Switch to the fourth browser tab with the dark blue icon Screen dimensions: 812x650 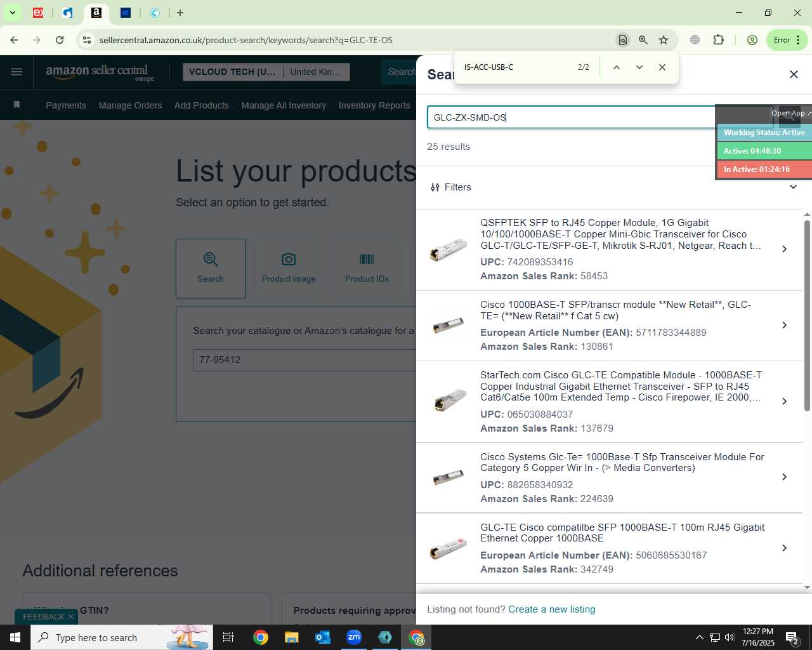(x=126, y=13)
